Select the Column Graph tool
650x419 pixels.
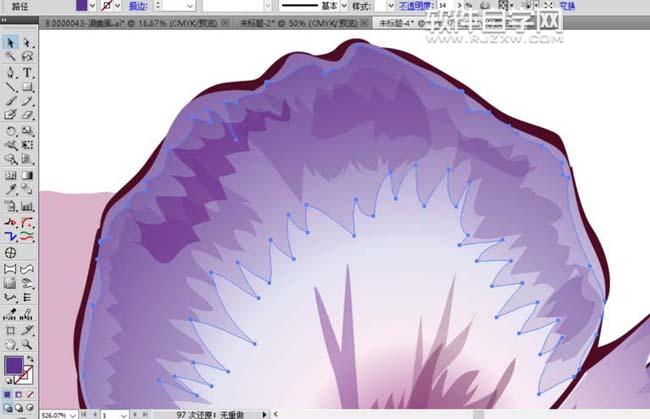tap(27, 206)
